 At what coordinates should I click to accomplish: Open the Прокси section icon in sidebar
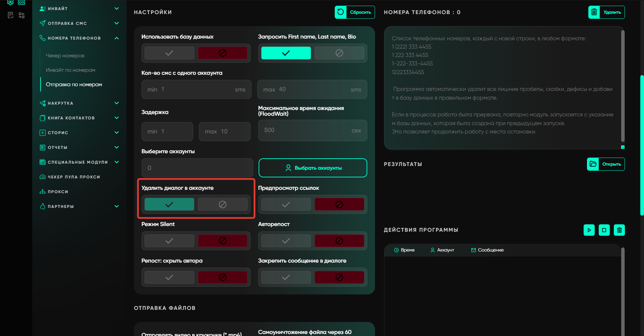click(43, 192)
